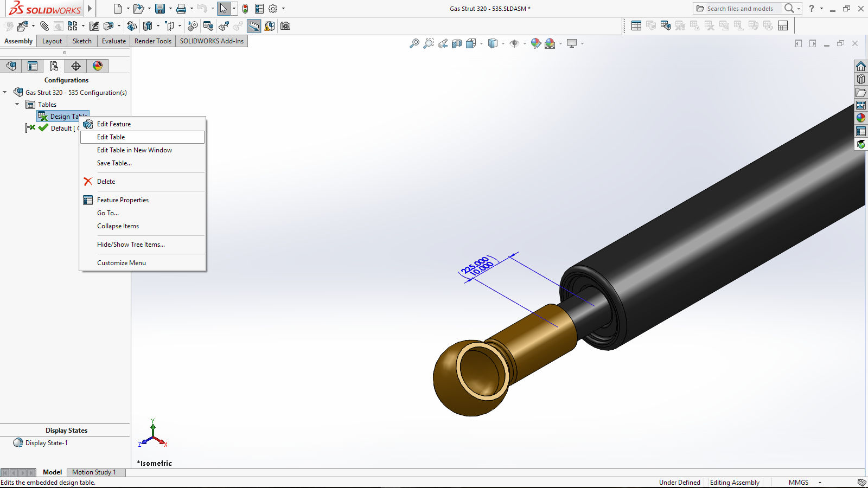This screenshot has width=868, height=488.
Task: Toggle the Select arrow tool
Action: pos(223,9)
